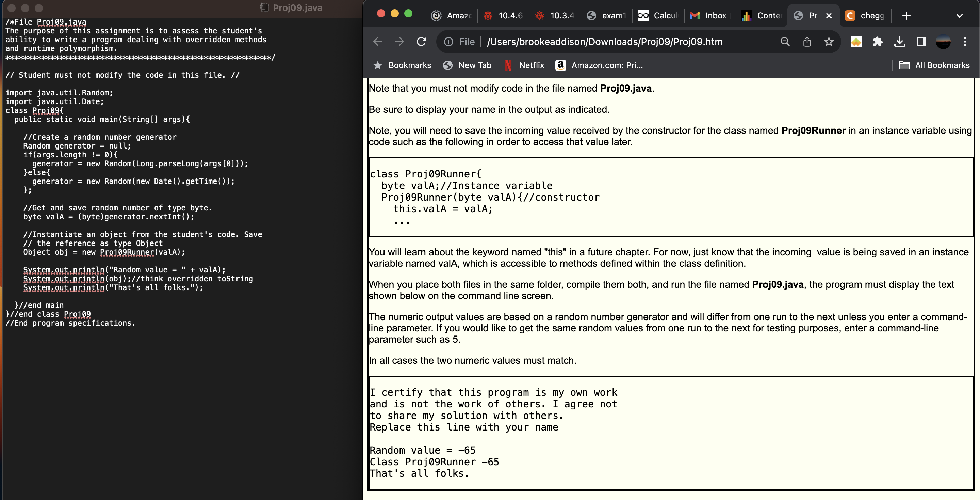This screenshot has width=980, height=500.
Task: Open a new tab with the plus button
Action: [x=906, y=16]
